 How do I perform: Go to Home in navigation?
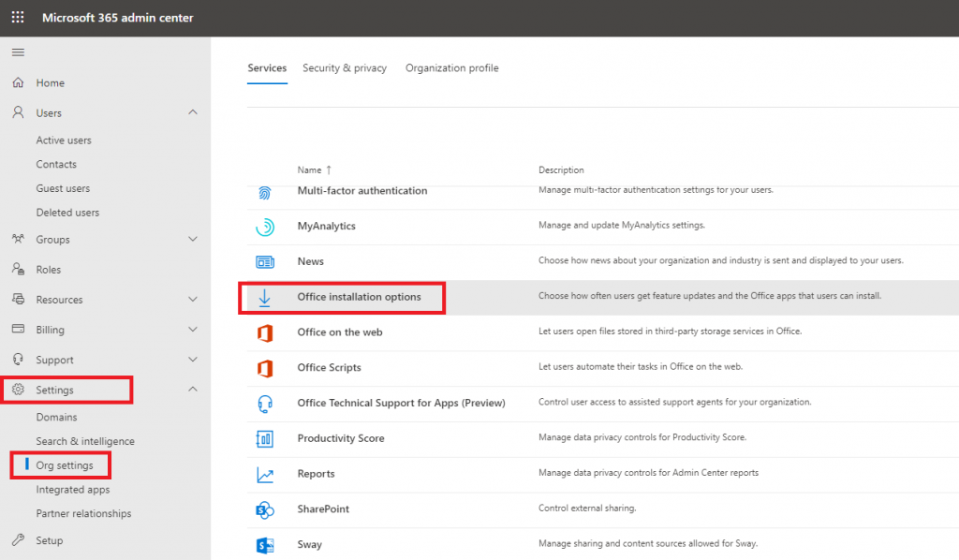pos(51,82)
